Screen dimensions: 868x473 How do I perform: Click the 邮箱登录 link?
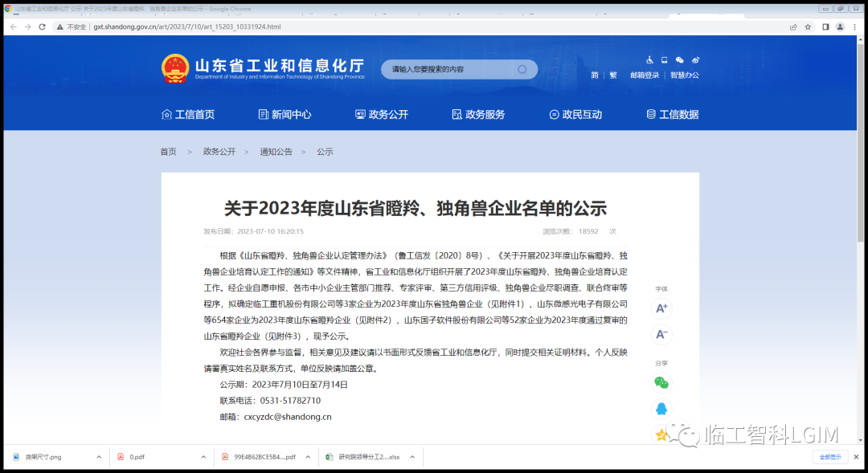click(645, 75)
